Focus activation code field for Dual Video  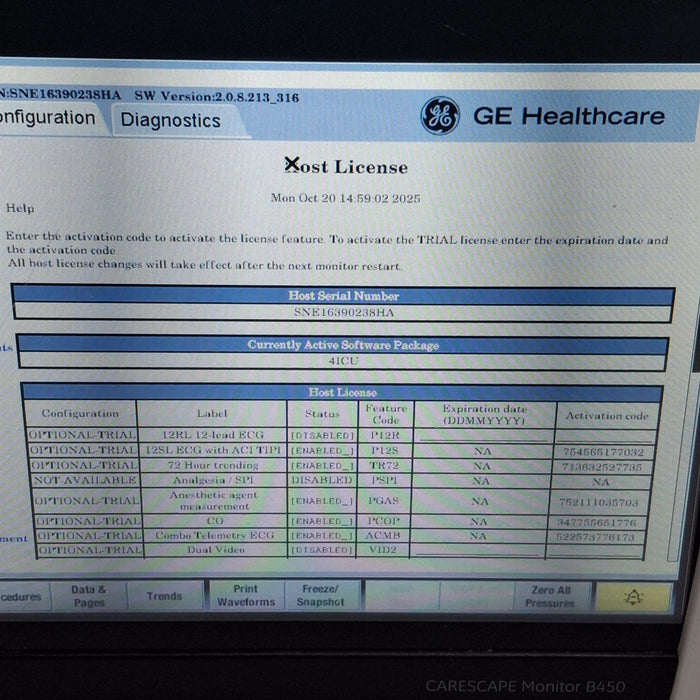tap(594, 551)
